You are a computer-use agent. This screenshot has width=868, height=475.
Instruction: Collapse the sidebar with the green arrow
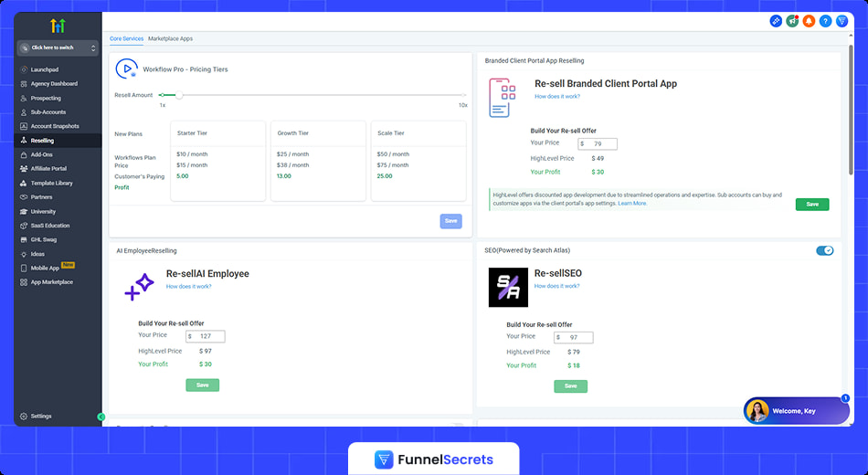point(101,417)
